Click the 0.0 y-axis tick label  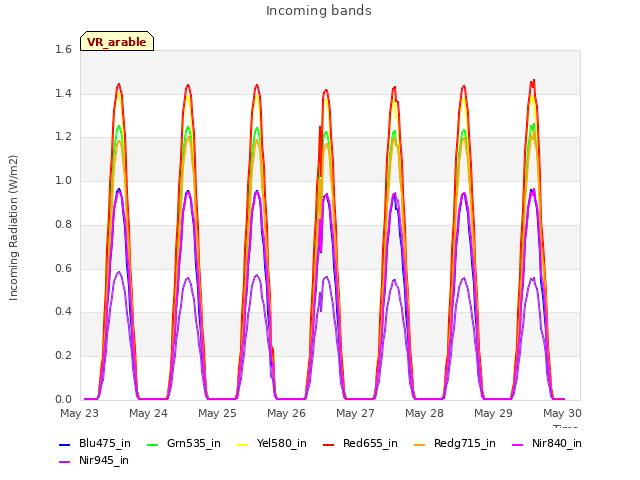tap(63, 400)
